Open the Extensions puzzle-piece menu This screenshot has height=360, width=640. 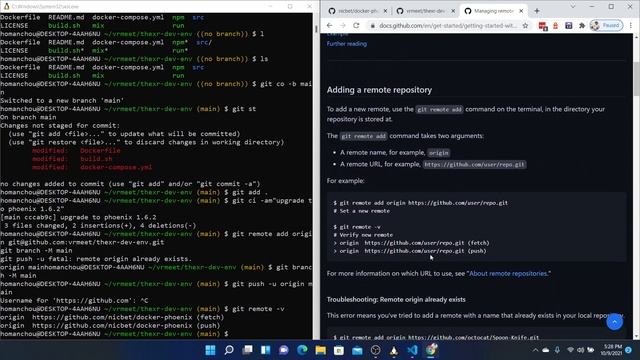coord(582,25)
